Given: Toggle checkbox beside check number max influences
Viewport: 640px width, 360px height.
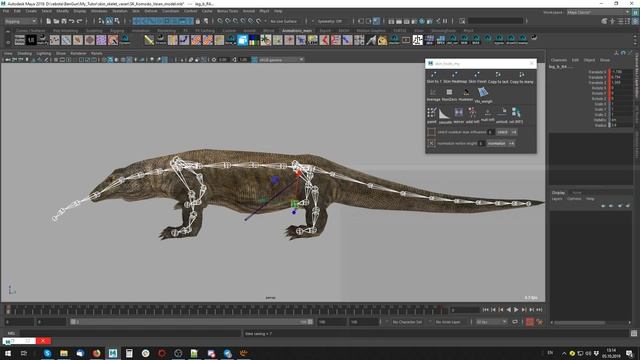Looking at the screenshot, I should [x=431, y=132].
